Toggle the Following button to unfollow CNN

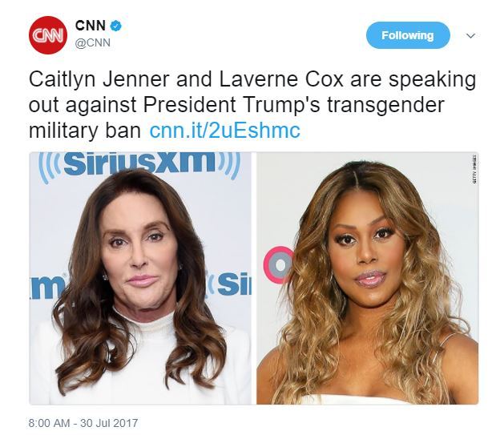(408, 35)
